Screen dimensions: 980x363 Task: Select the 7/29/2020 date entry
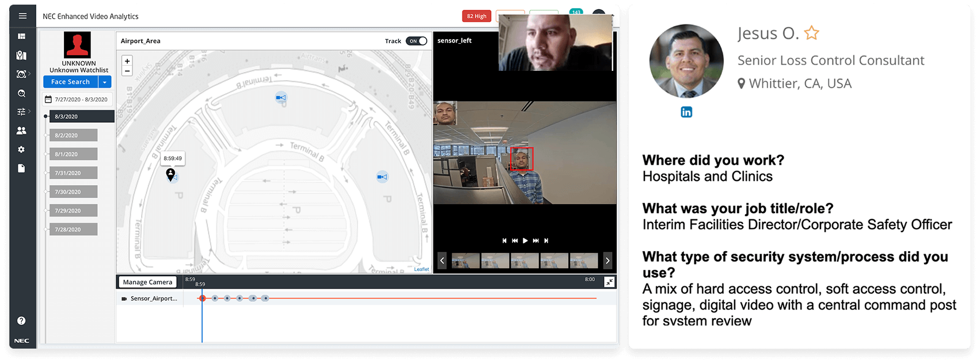(73, 211)
